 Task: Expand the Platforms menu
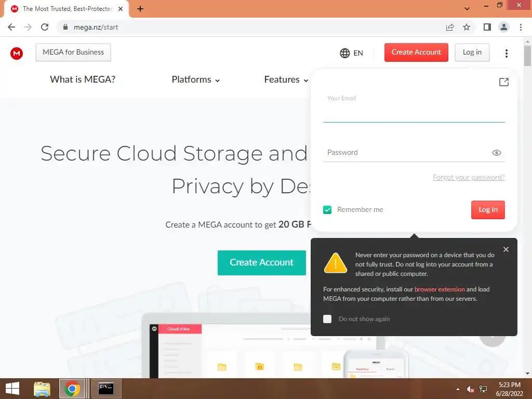pyautogui.click(x=195, y=79)
